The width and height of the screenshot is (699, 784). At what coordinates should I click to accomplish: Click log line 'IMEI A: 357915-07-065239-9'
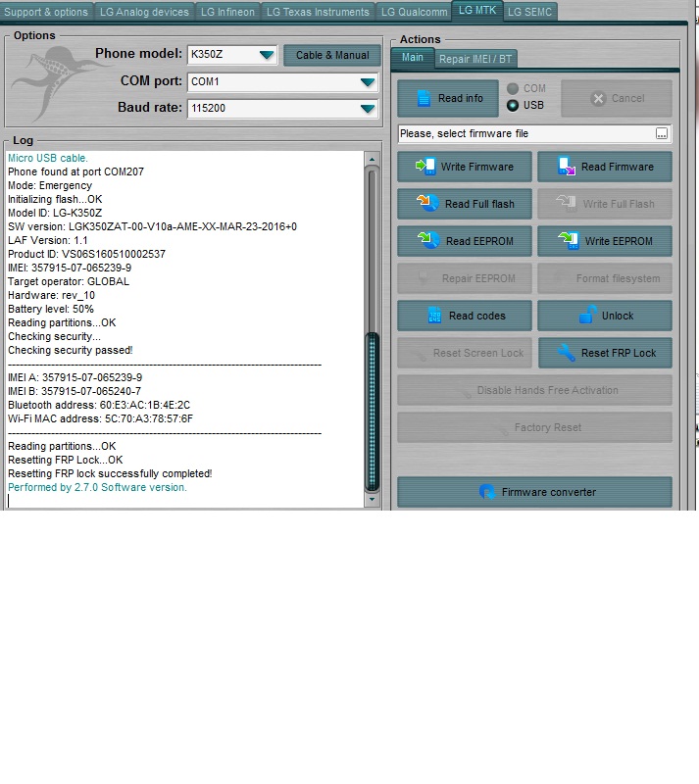click(75, 377)
